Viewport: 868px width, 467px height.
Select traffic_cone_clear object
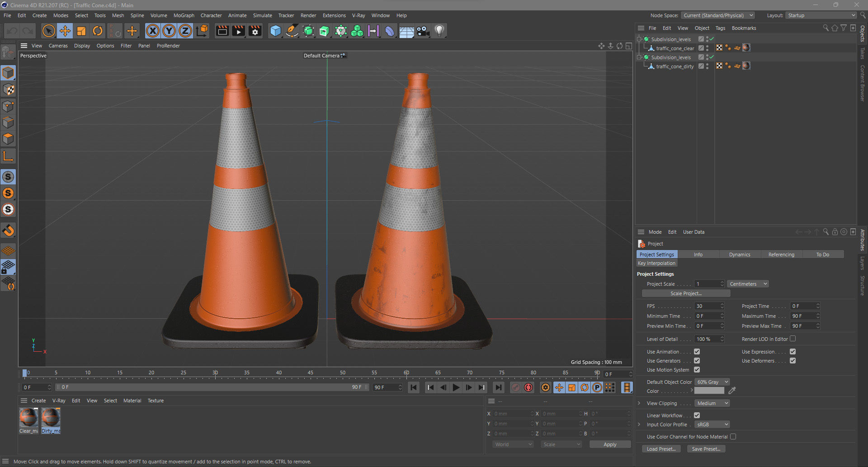675,48
